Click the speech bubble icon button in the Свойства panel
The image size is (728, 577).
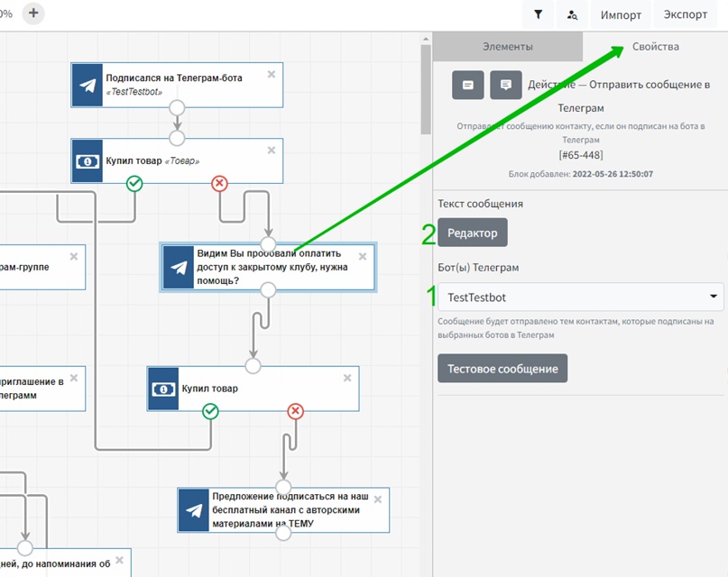506,85
